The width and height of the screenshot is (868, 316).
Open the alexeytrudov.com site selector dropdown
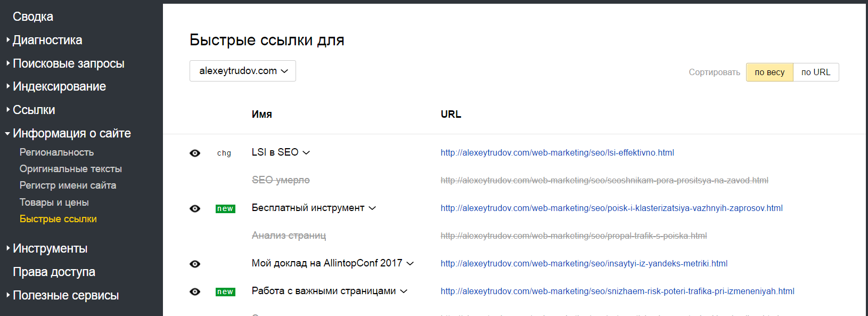[243, 71]
